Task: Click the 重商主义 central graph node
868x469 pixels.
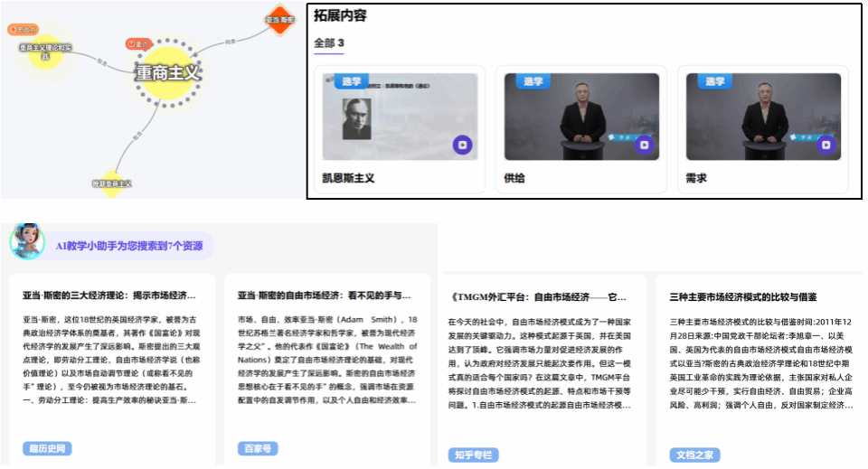Action: (x=167, y=72)
